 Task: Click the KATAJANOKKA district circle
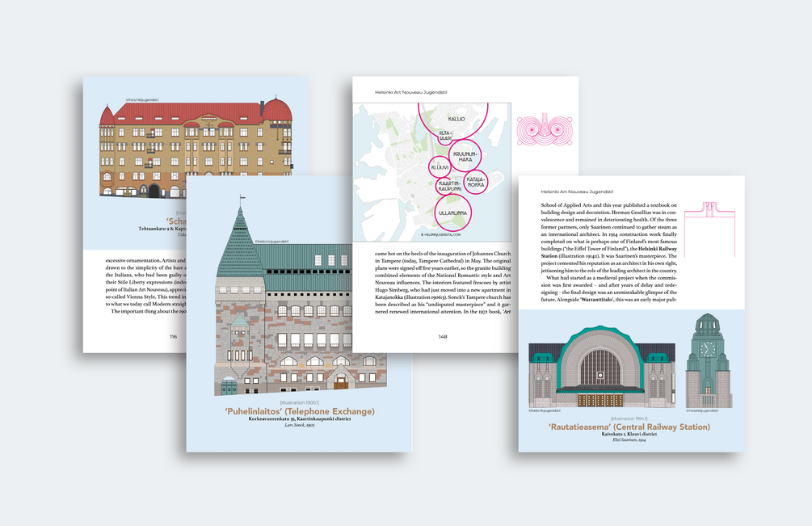click(475, 182)
